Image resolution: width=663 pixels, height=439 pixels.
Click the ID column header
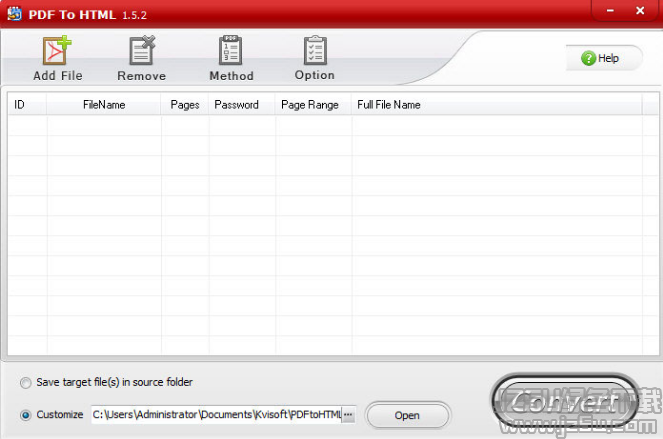(x=27, y=104)
